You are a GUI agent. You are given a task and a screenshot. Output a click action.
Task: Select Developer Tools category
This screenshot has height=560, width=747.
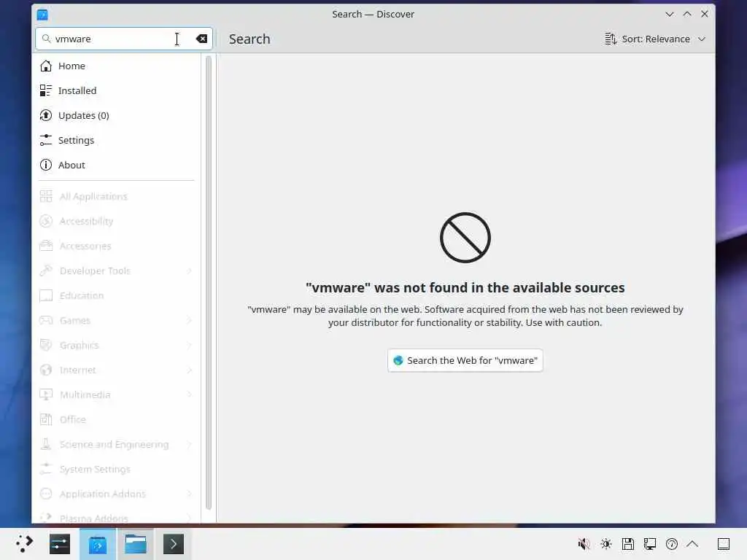tap(116, 271)
